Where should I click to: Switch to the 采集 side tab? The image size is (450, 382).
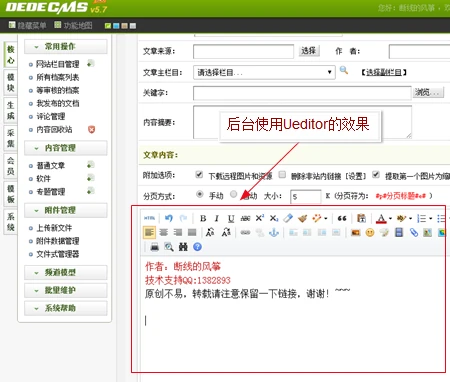pyautogui.click(x=11, y=138)
